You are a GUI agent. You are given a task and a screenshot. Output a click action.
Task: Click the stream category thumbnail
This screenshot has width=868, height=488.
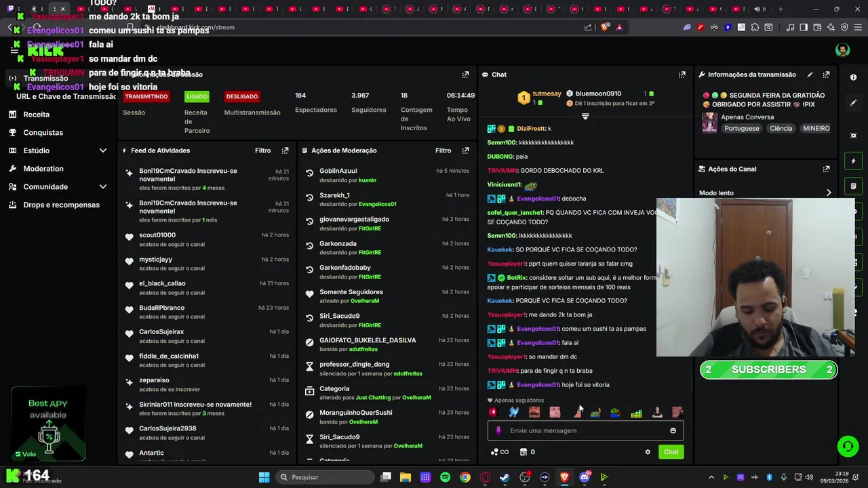coord(709,122)
